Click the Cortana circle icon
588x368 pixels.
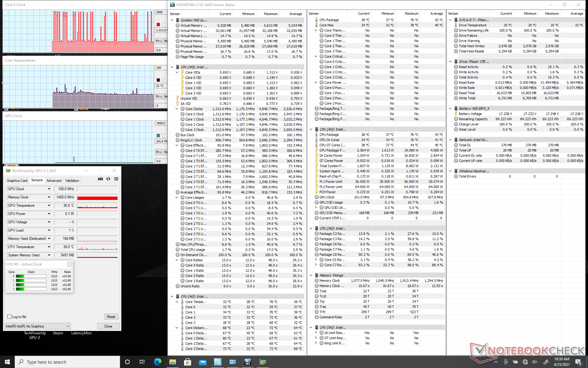pos(127,362)
